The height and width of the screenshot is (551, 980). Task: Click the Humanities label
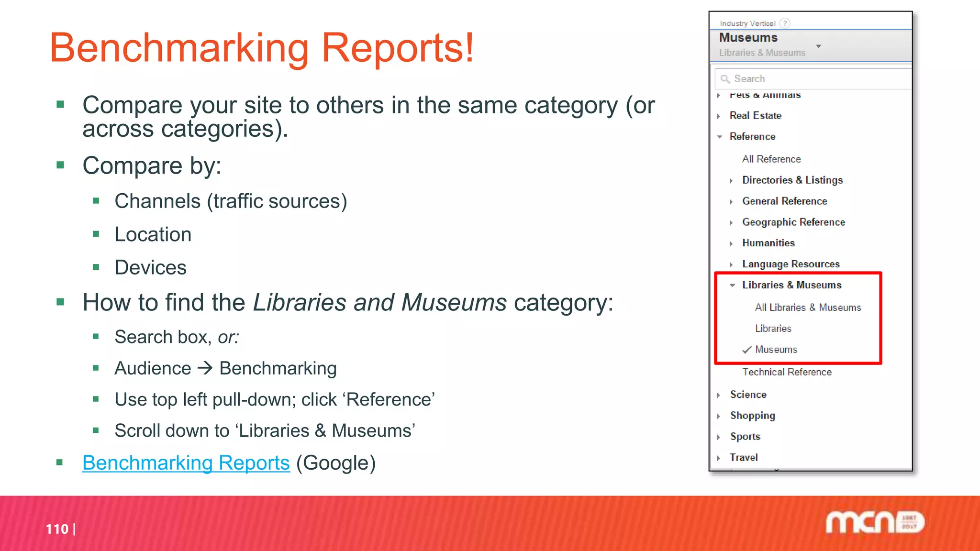[x=768, y=243]
